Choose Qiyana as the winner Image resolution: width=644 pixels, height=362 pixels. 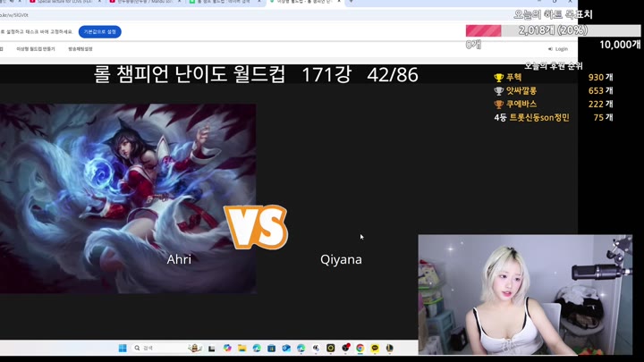pos(341,259)
